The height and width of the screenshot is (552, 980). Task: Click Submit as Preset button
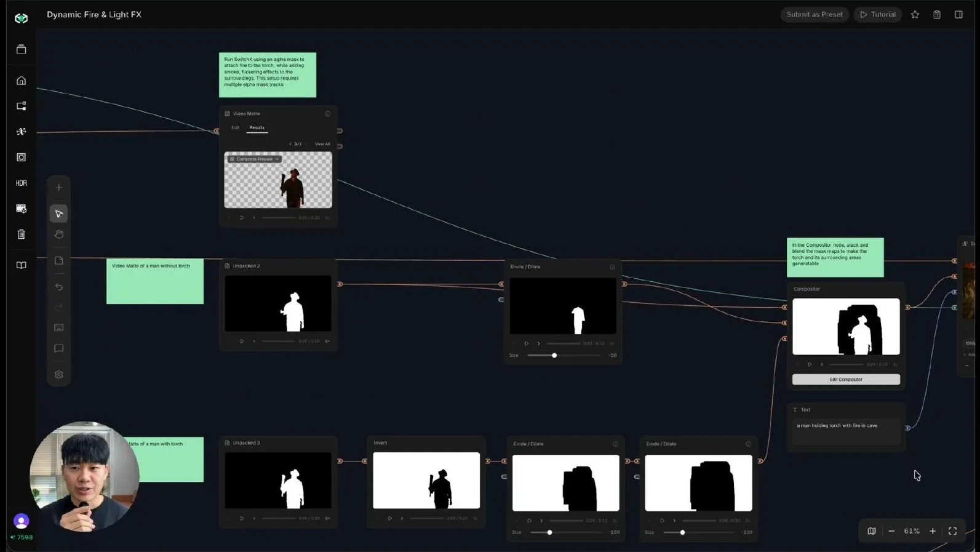[x=815, y=15]
